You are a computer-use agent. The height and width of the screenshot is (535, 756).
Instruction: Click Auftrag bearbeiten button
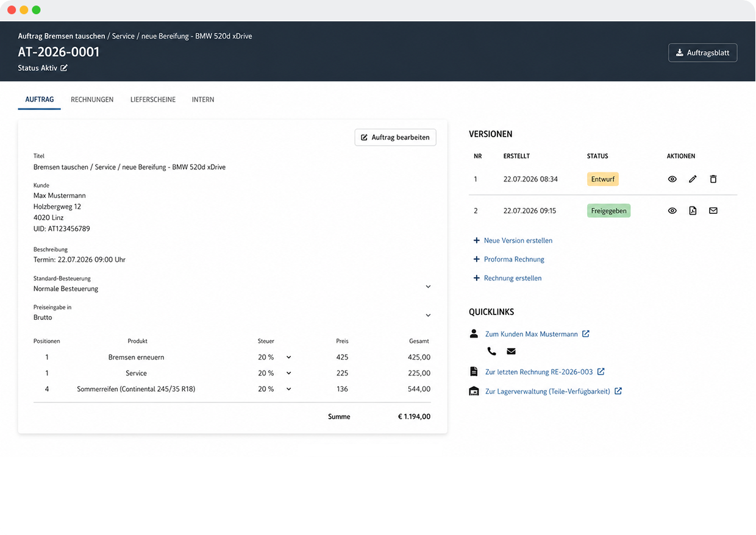[396, 137]
